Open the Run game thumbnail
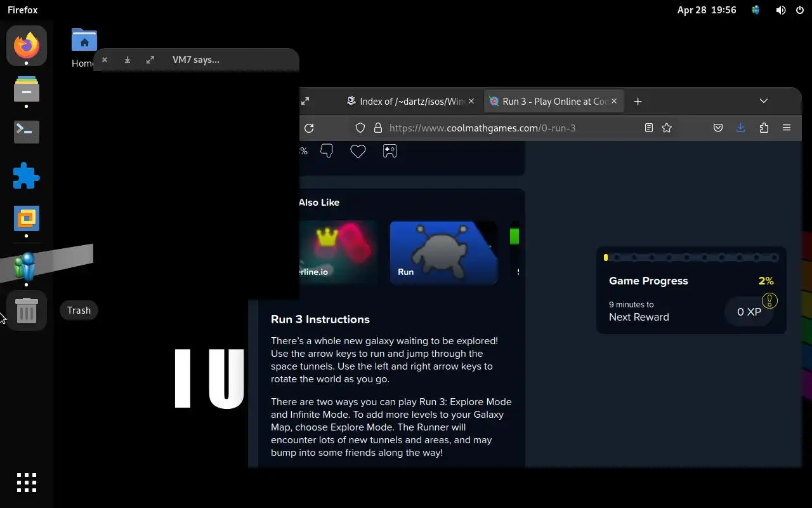Viewport: 812px width, 508px height. pyautogui.click(x=443, y=252)
